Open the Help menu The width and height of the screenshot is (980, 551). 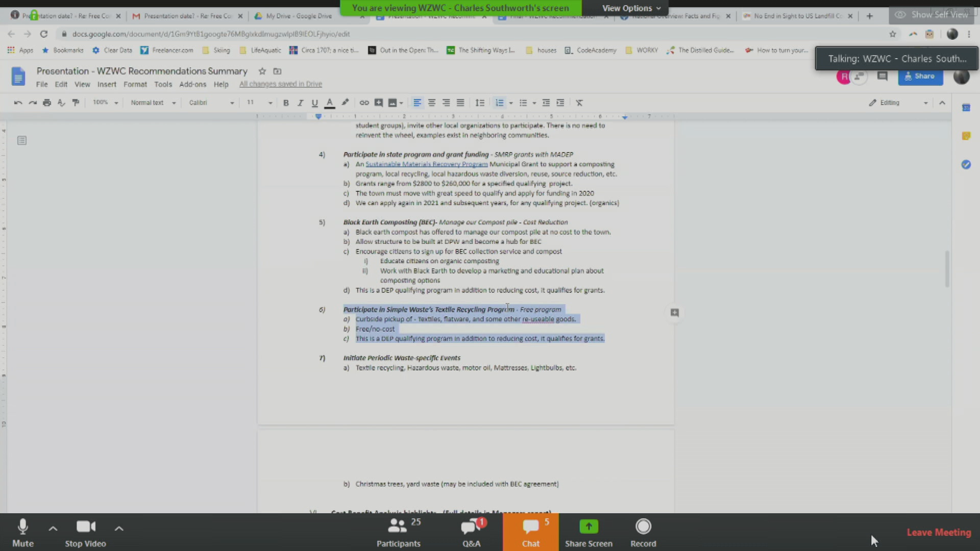221,84
